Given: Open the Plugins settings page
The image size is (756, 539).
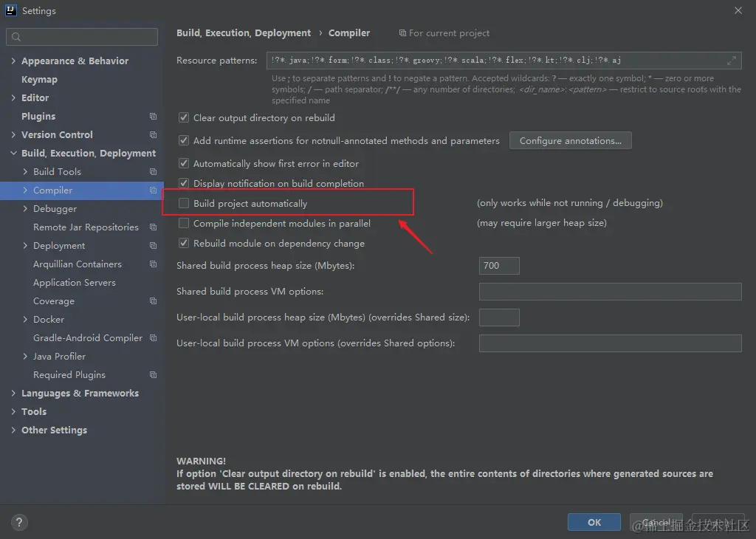Looking at the screenshot, I should [38, 116].
